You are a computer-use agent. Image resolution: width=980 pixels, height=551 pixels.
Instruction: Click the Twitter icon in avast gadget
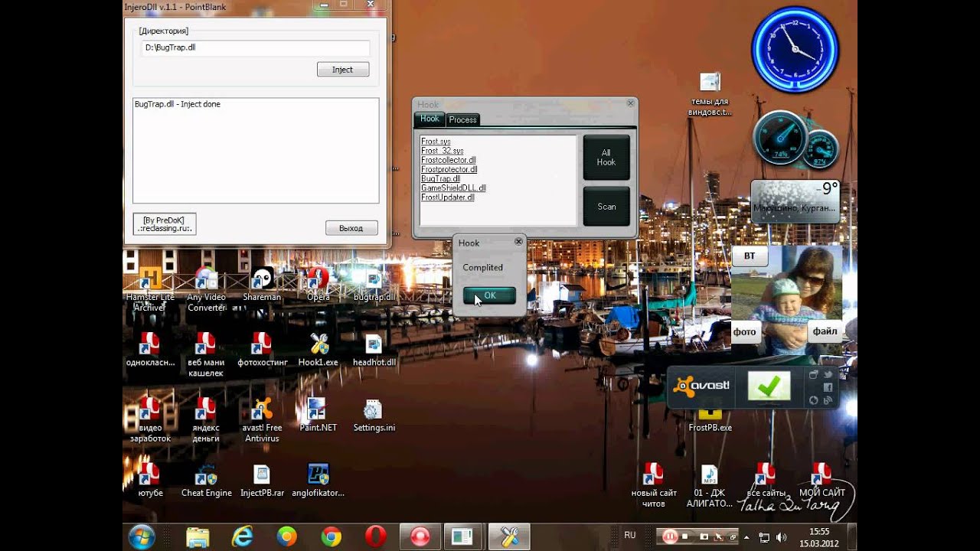tap(828, 374)
